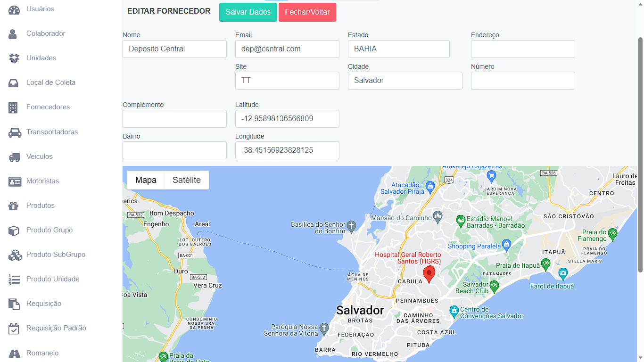Viewport: 644px width, 362px height.
Task: Click the Transportadoras car icon
Action: click(x=15, y=132)
